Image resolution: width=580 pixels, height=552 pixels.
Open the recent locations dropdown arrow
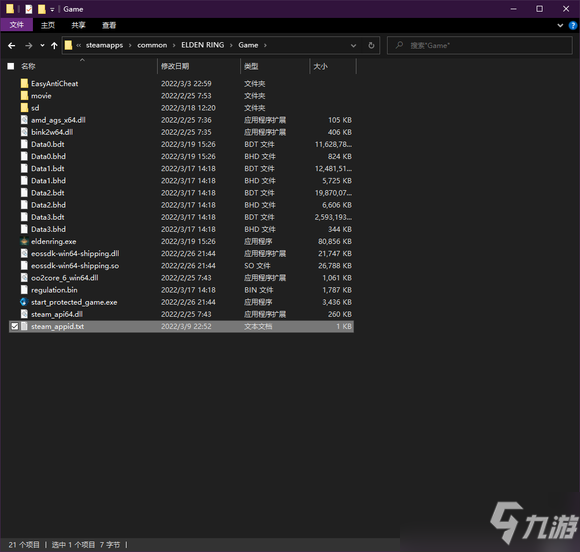(42, 46)
